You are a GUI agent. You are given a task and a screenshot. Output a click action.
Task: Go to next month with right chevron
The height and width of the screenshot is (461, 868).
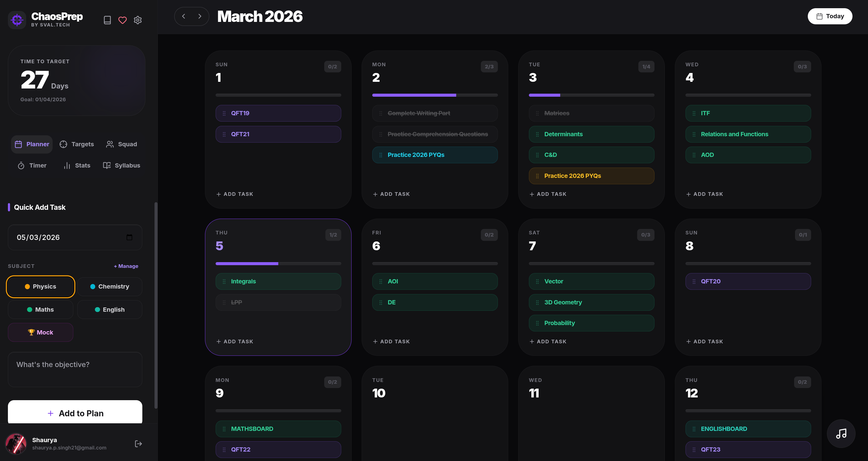click(x=200, y=16)
